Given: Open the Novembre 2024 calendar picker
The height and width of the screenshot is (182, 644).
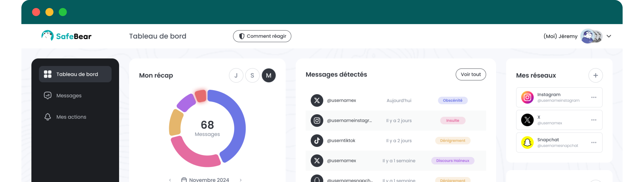Looking at the screenshot, I should [205, 179].
